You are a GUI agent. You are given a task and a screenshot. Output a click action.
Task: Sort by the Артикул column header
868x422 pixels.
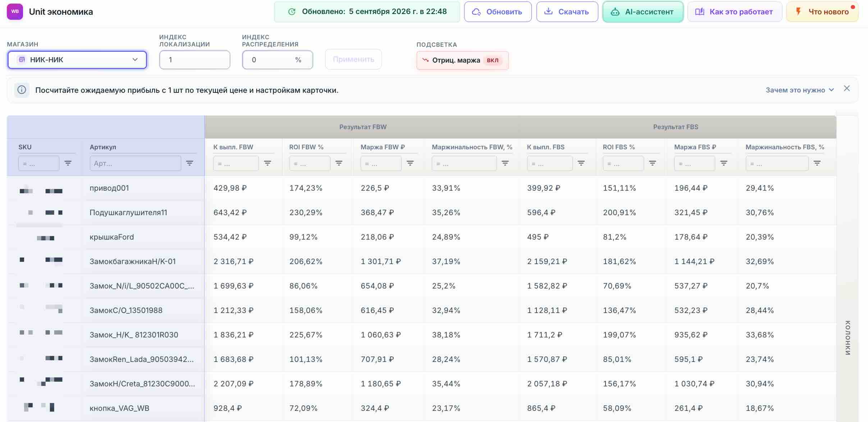pyautogui.click(x=103, y=147)
